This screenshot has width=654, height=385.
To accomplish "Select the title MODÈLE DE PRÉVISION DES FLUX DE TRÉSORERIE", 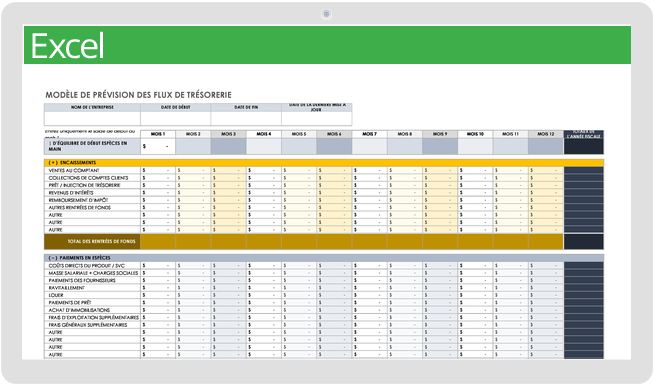I will (138, 95).
